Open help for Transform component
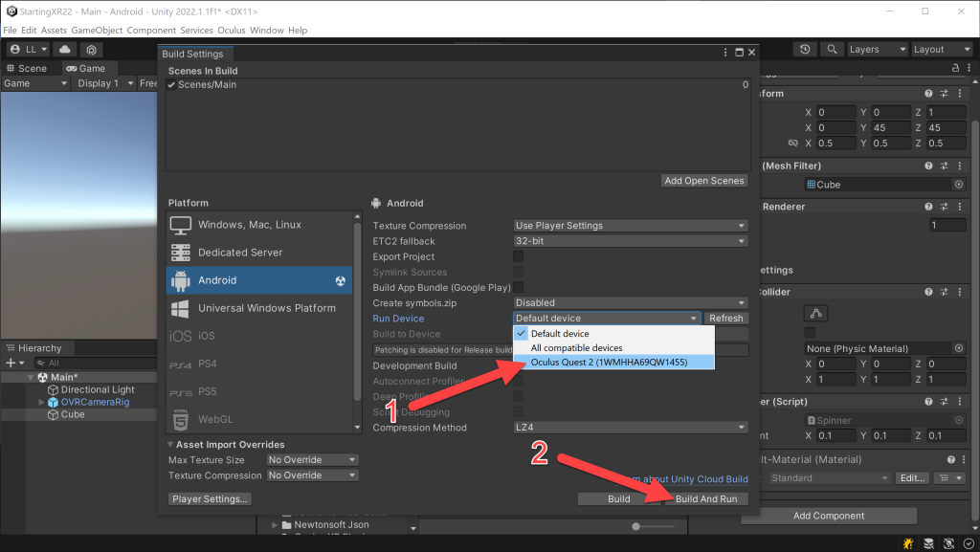 [x=928, y=93]
